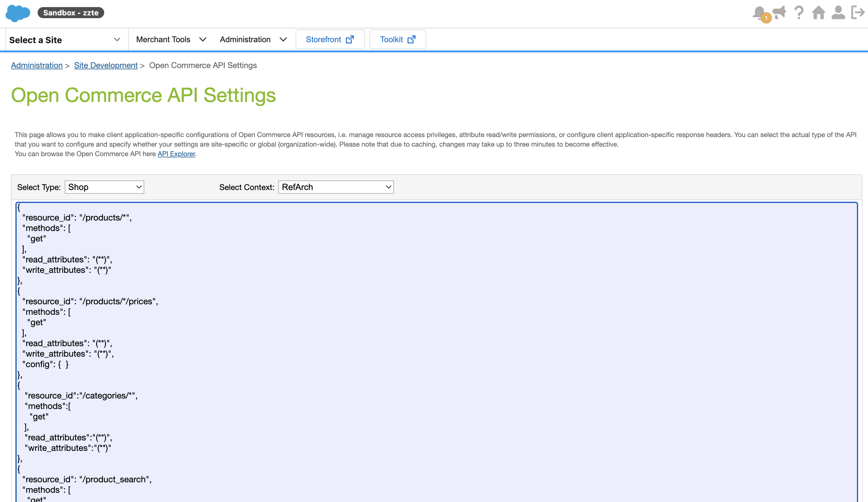Click the "/products/*/prices" resource_id line

tap(90, 302)
